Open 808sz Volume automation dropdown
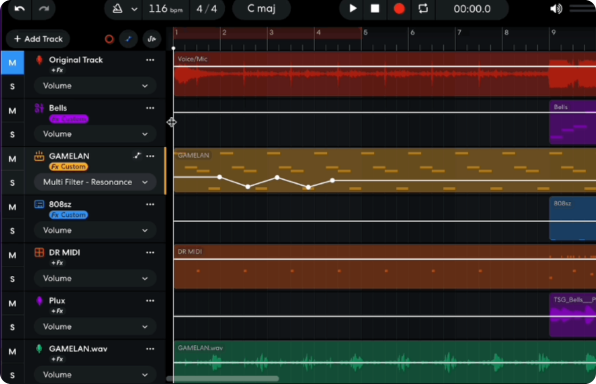This screenshot has height=384, width=596. click(x=95, y=230)
